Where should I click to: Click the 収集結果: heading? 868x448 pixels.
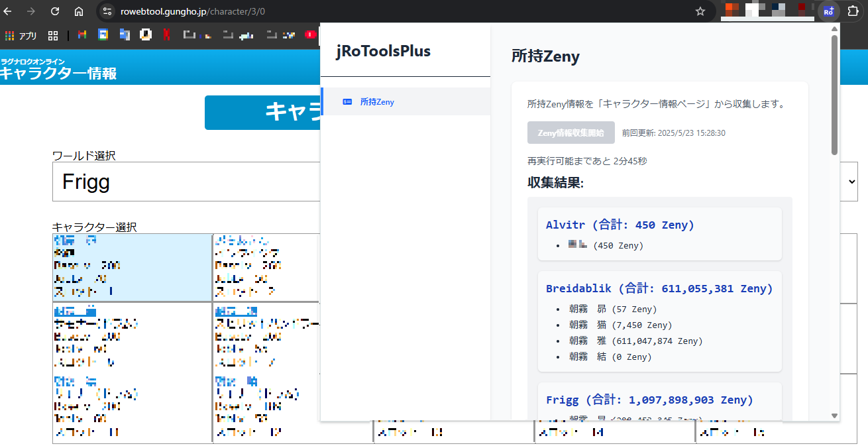point(555,182)
